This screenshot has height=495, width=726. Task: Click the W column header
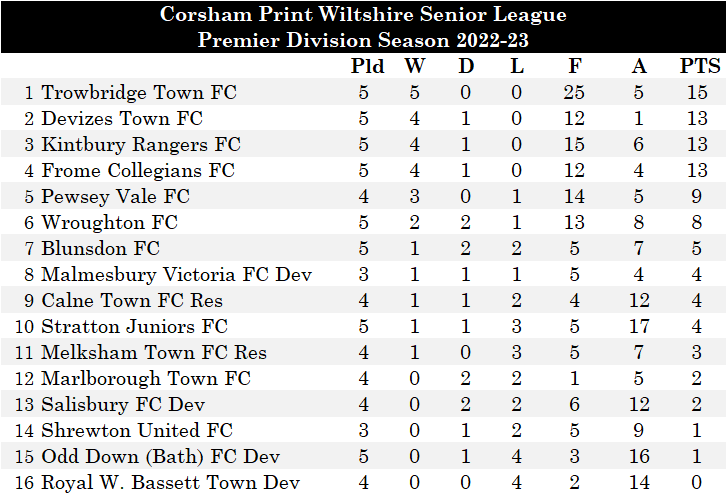pyautogui.click(x=414, y=67)
